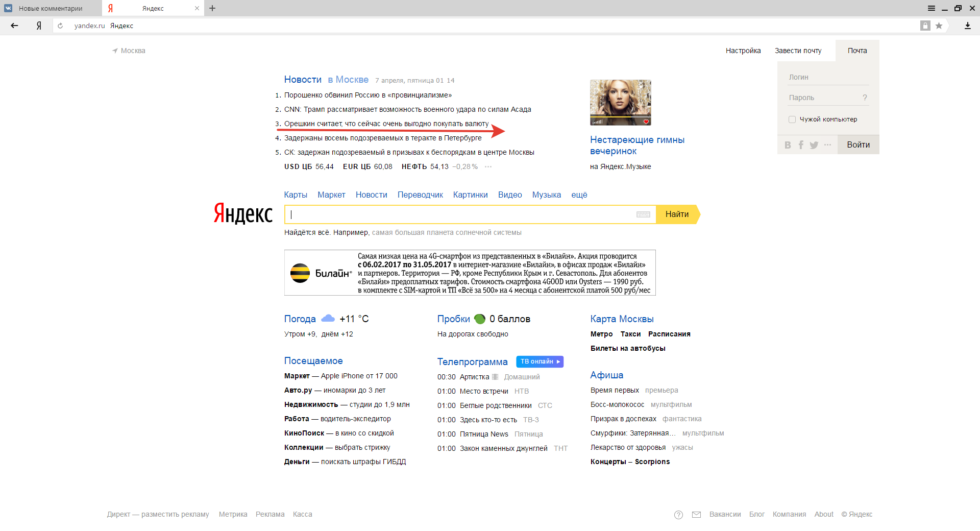Image resolution: width=980 pixels, height=531 pixels.
Task: Click the Метрика footer link
Action: pos(233,514)
